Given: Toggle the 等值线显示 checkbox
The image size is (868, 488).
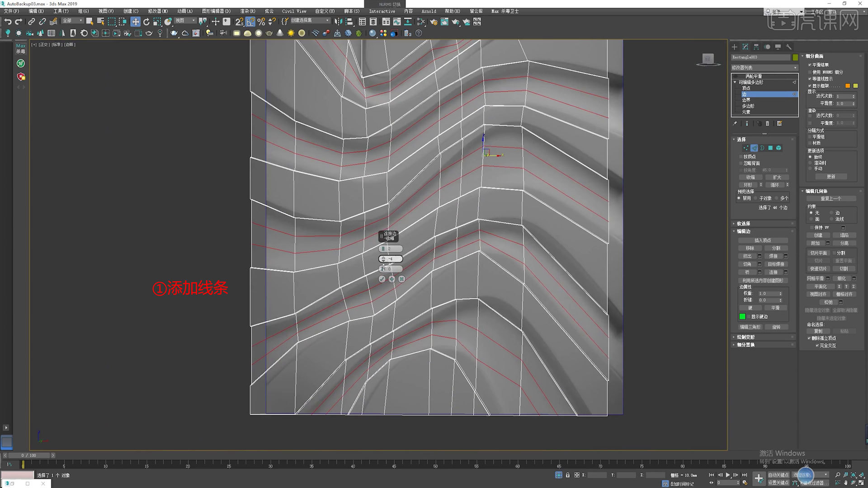Looking at the screenshot, I should (810, 79).
